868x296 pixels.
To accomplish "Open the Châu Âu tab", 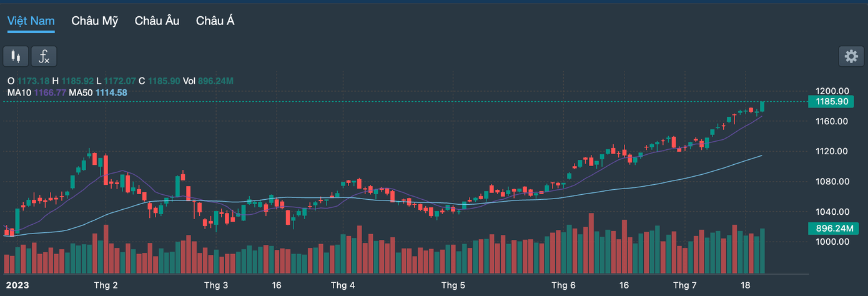I will [157, 21].
